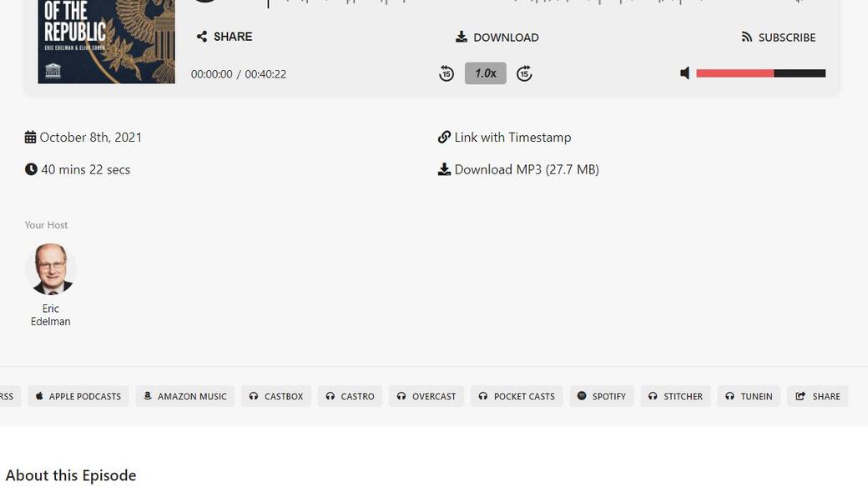
Task: Open the Eric Edelman host name link
Action: (51, 314)
